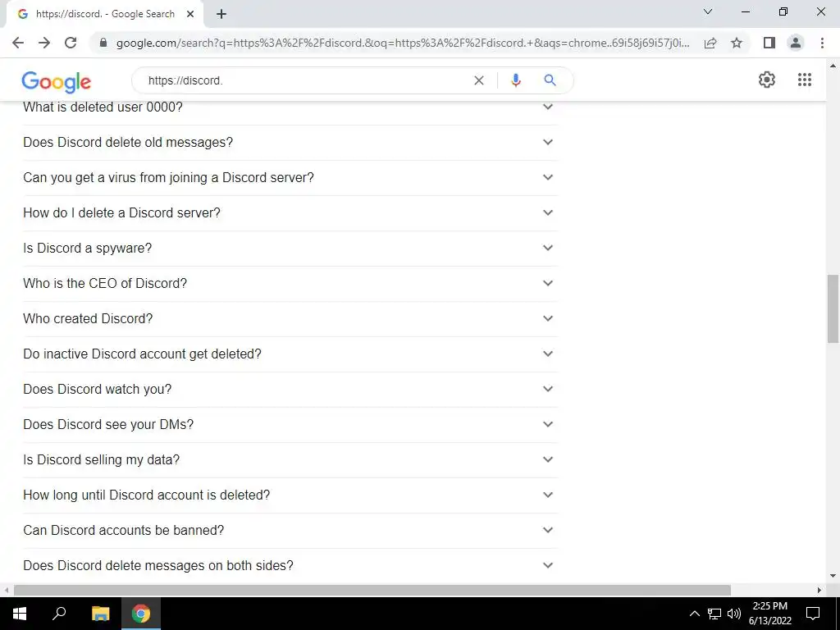
Task: Expand "Do inactive Discord account get deleted?"
Action: click(290, 354)
